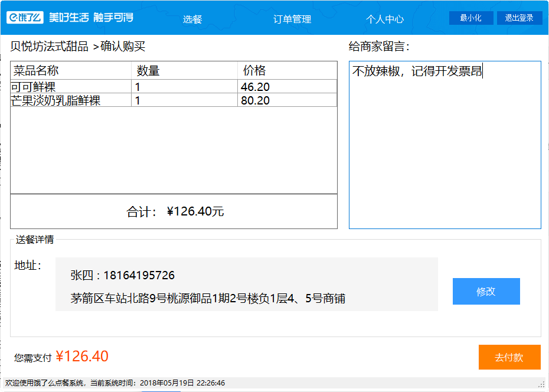
Task: Click the 饿了么 logo icon
Action: coord(25,17)
